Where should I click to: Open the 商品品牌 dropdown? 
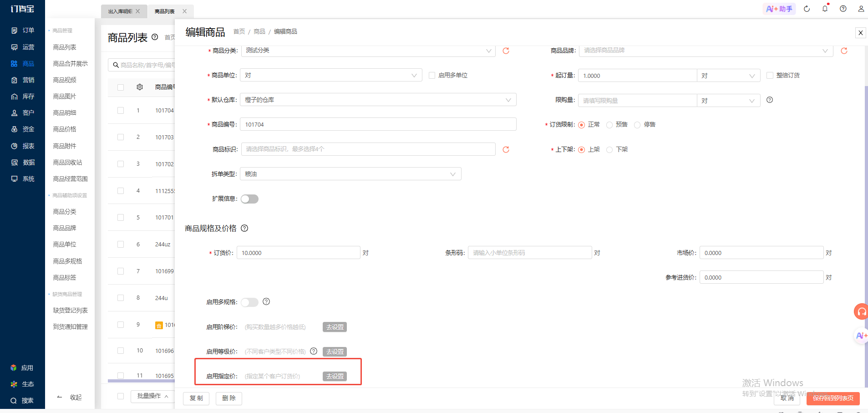(x=706, y=51)
